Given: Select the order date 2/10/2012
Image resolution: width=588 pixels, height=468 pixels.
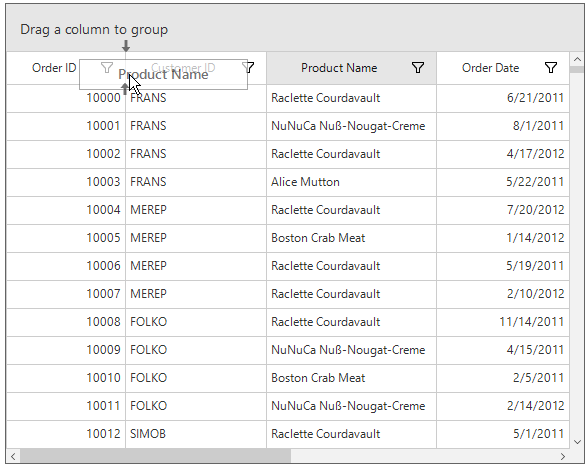Looking at the screenshot, I should [503, 294].
